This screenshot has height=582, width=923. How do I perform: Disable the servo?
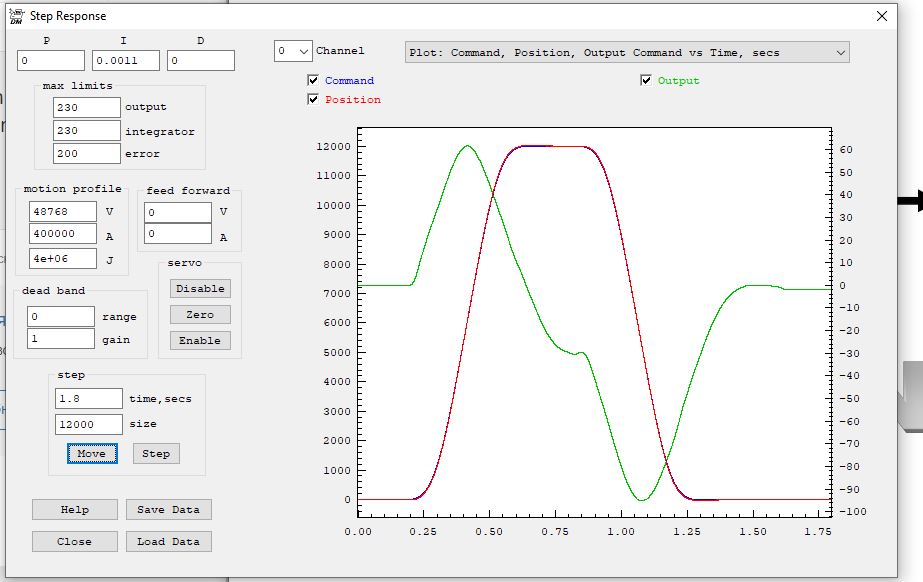pyautogui.click(x=200, y=288)
